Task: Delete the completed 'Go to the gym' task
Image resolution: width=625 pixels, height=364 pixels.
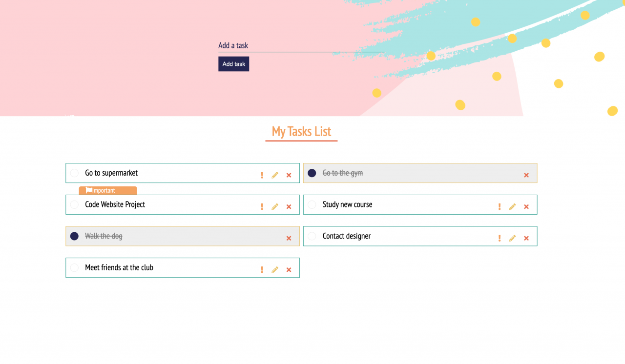Action: 526,175
